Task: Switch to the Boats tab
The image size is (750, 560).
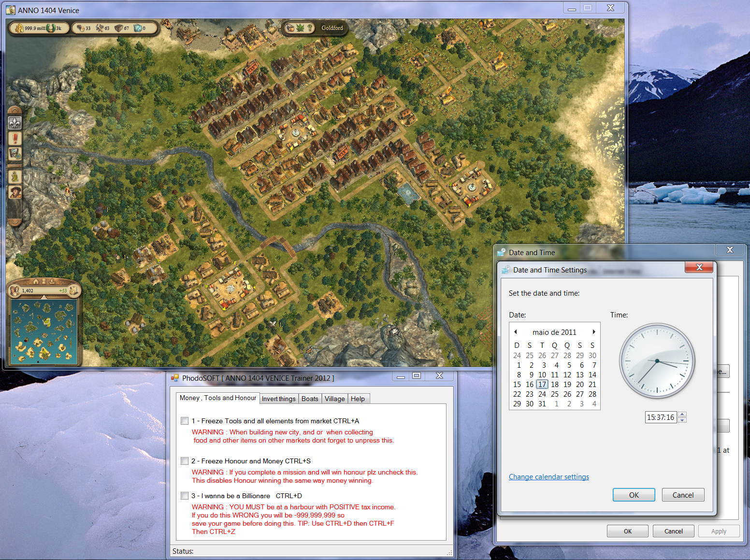Action: point(310,399)
